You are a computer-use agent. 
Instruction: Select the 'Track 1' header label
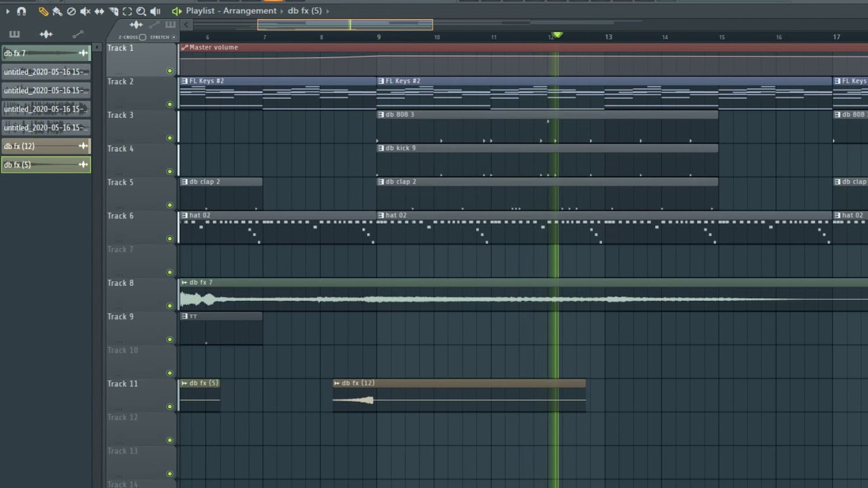click(x=121, y=48)
